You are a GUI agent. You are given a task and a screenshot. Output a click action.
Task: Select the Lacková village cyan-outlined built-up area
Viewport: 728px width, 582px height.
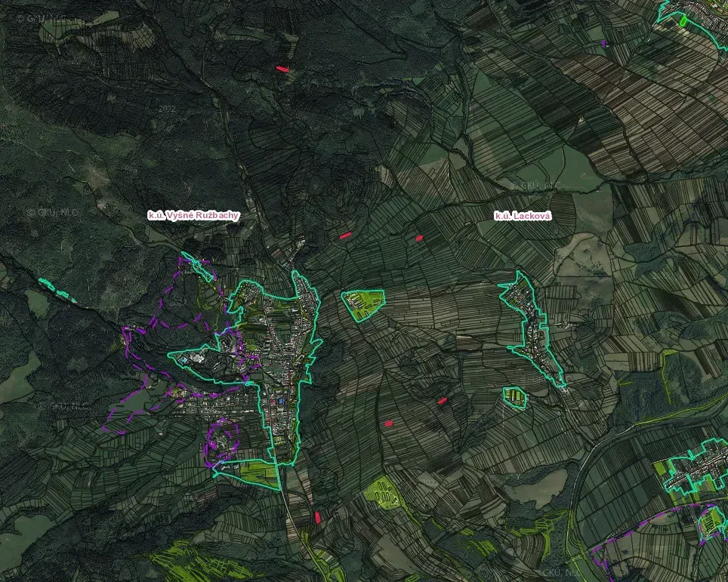[x=532, y=330]
